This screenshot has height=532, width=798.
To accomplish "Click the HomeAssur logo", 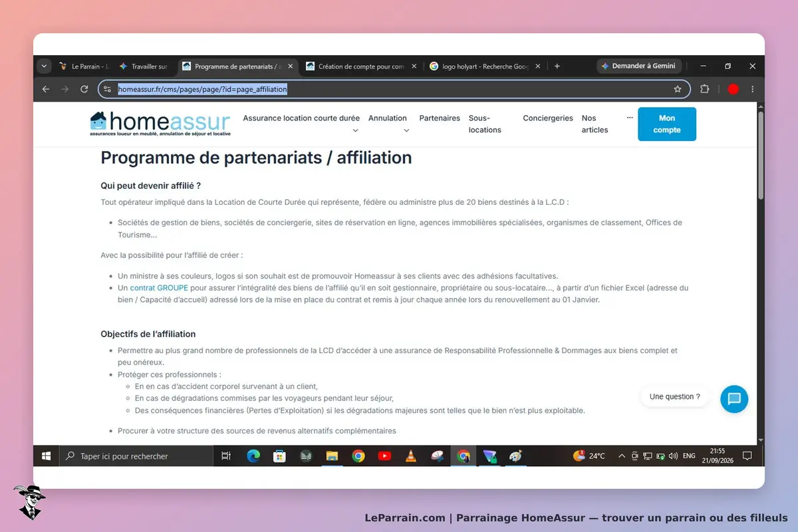I will pos(160,124).
